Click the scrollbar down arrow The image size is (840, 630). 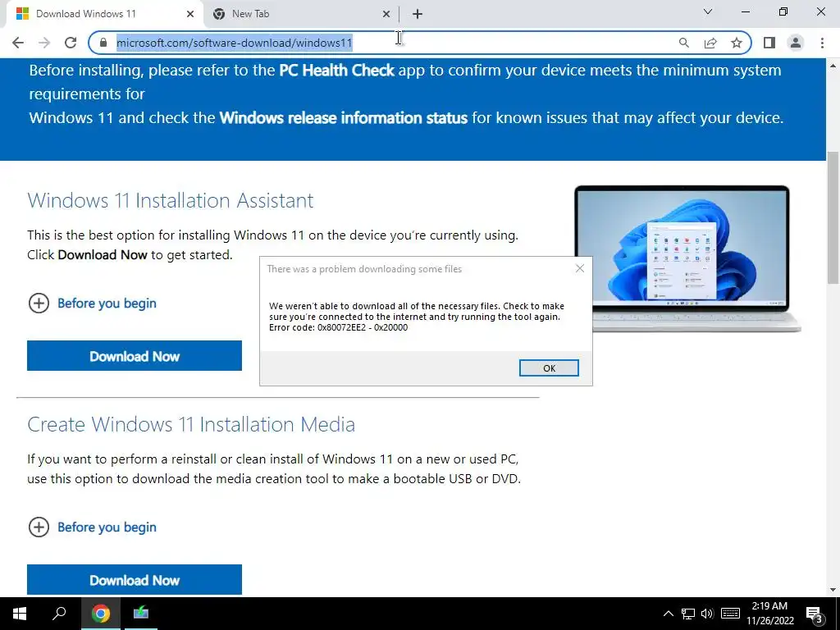click(x=833, y=590)
